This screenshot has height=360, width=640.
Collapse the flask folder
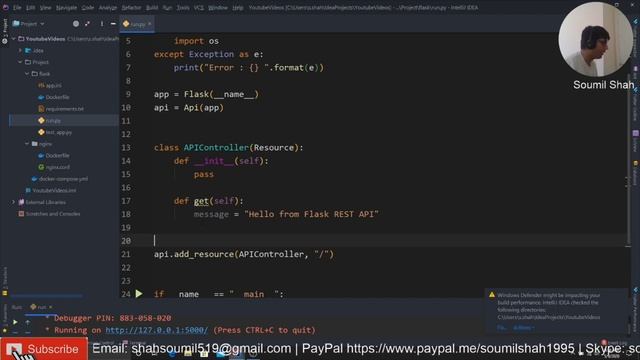[27, 74]
